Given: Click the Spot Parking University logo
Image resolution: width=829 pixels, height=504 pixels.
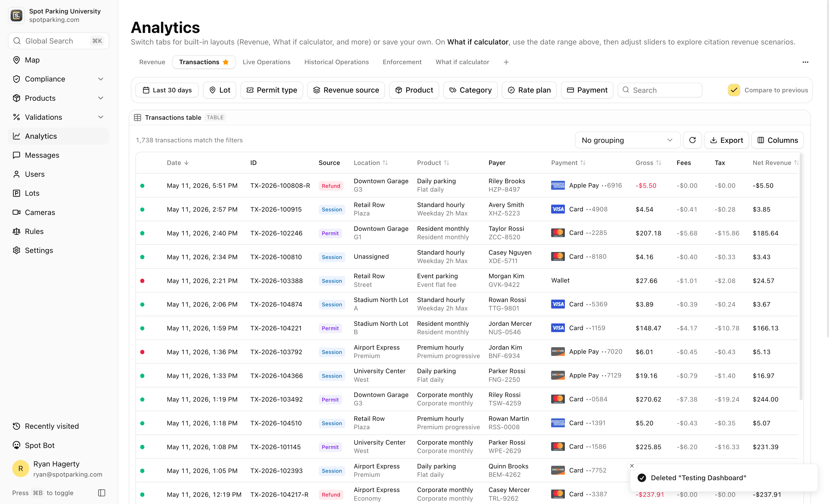Looking at the screenshot, I should click(17, 15).
